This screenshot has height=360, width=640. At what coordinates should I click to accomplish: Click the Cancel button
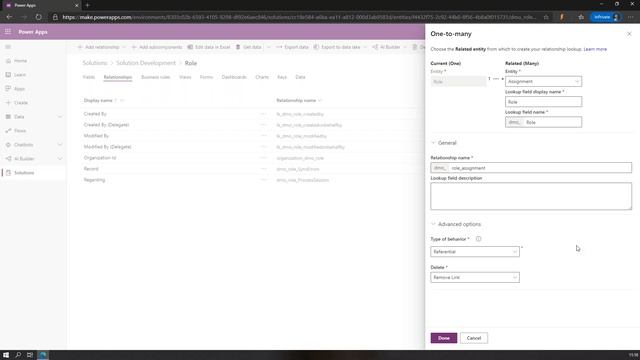[474, 338]
